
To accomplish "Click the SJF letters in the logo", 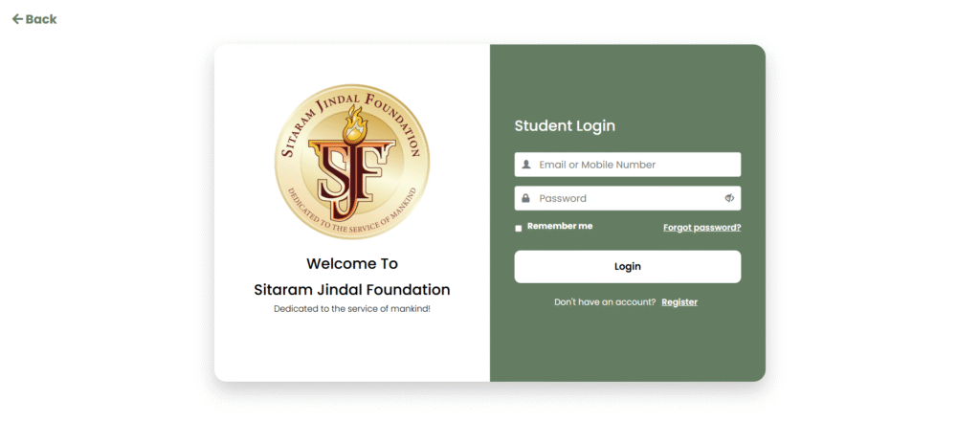I will pyautogui.click(x=352, y=180).
